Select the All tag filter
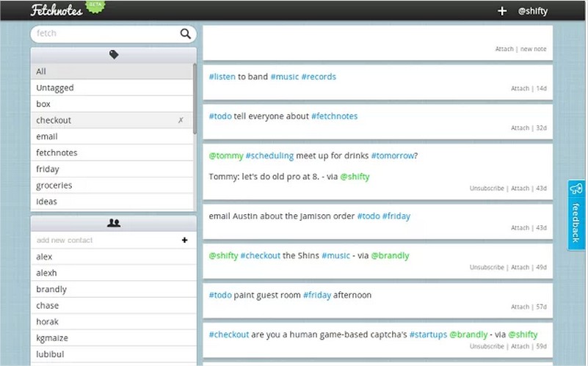 pyautogui.click(x=112, y=71)
